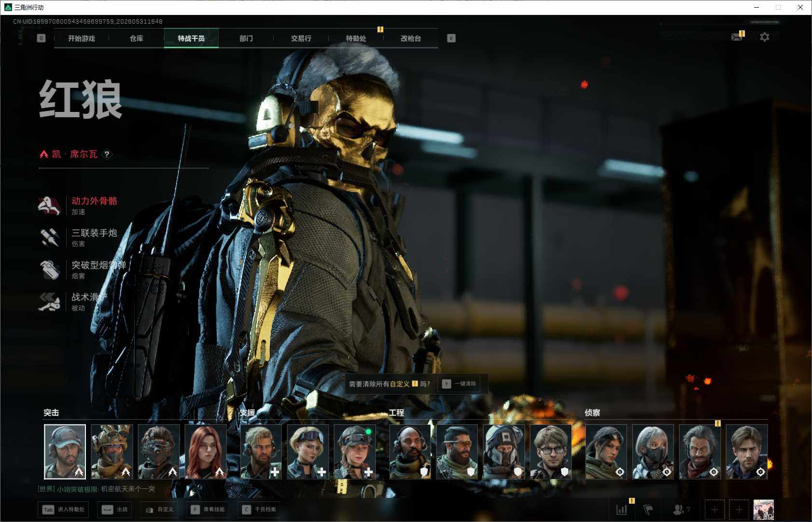Image resolution: width=812 pixels, height=522 pixels.
Task: Click the 突击 class label
Action: click(x=51, y=412)
